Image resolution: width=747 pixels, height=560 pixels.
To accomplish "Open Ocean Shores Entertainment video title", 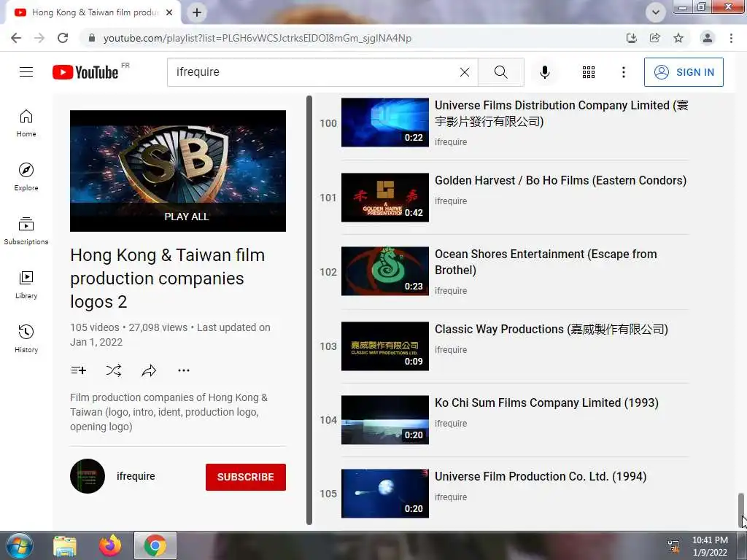I will click(x=546, y=262).
